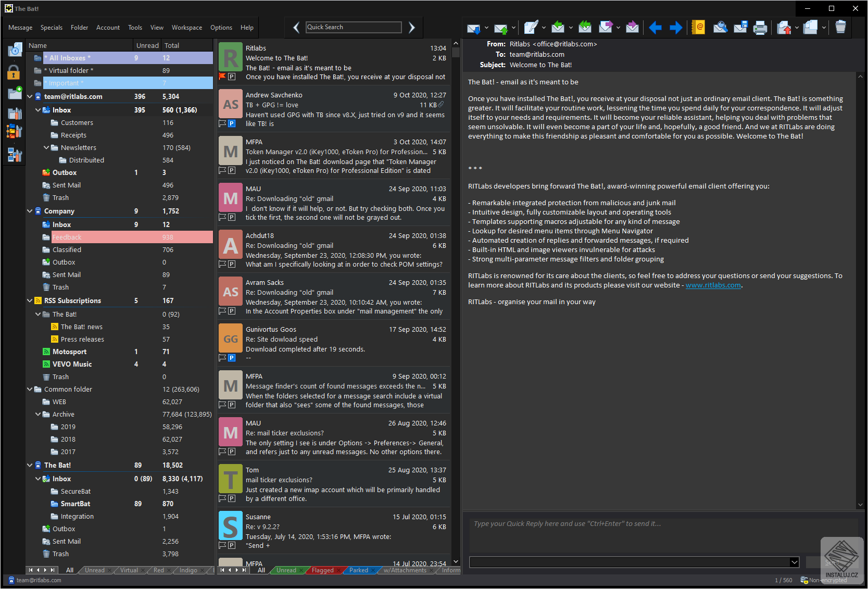Create a new message with quill icon
This screenshot has width=868, height=589.
pos(531,27)
